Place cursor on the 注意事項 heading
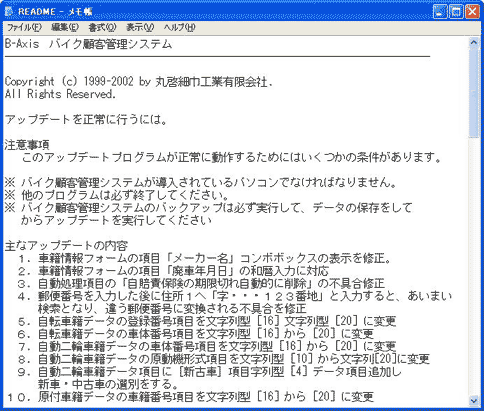This screenshot has height=411, width=484. tap(27, 145)
